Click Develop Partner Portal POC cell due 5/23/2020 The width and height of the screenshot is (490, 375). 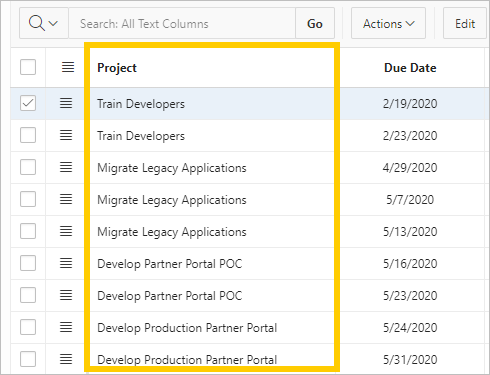[212, 296]
